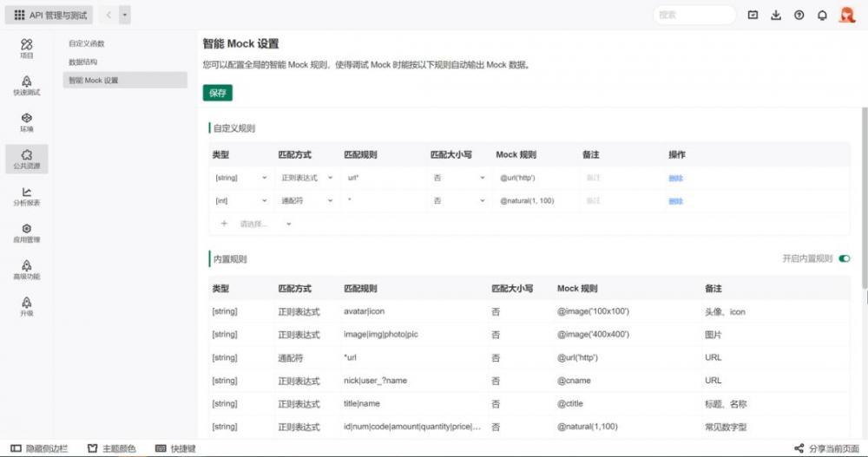The width and height of the screenshot is (868, 457).
Task: Select 自定义函数 in the submenu
Action: point(87,43)
